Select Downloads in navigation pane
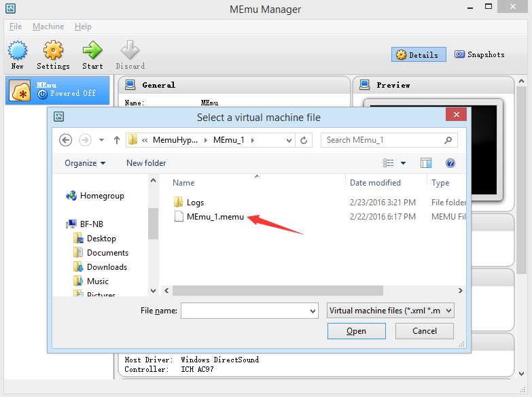The height and width of the screenshot is (397, 532). [107, 267]
